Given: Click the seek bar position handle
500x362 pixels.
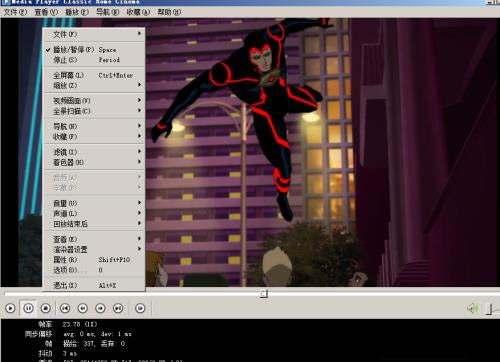Looking at the screenshot, I should point(264,293).
